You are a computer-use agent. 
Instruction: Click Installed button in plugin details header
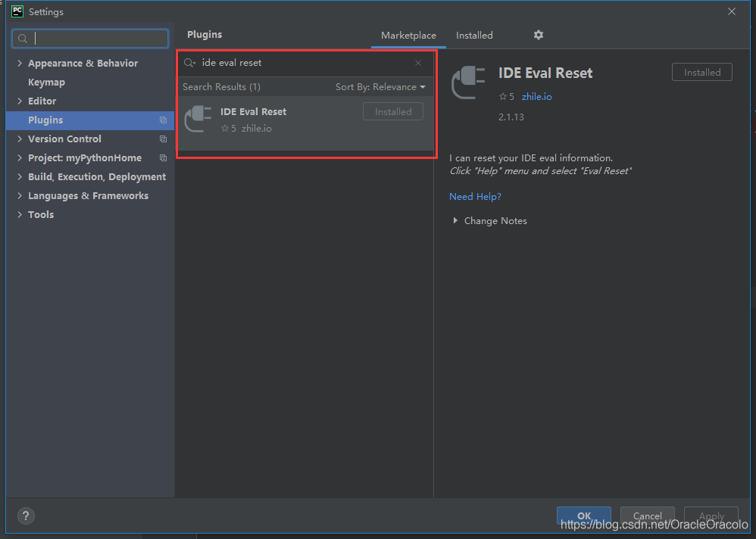tap(702, 72)
